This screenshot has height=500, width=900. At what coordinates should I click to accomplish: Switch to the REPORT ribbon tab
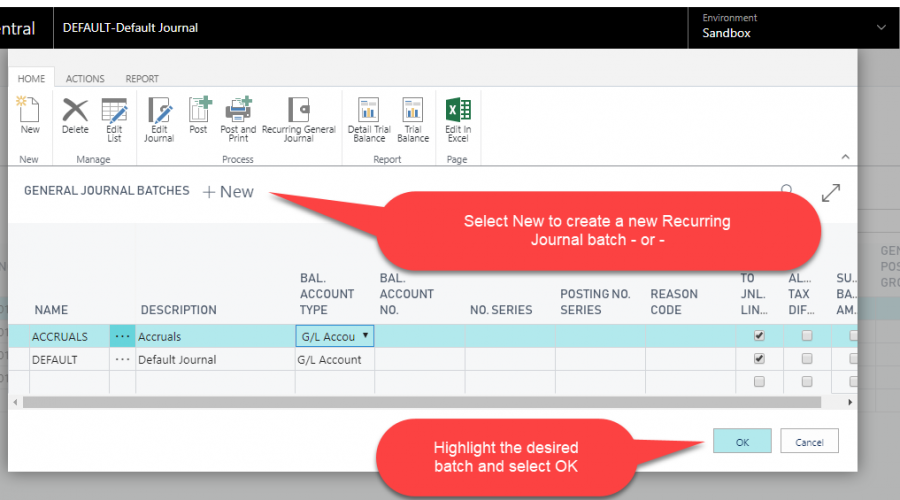tap(142, 79)
